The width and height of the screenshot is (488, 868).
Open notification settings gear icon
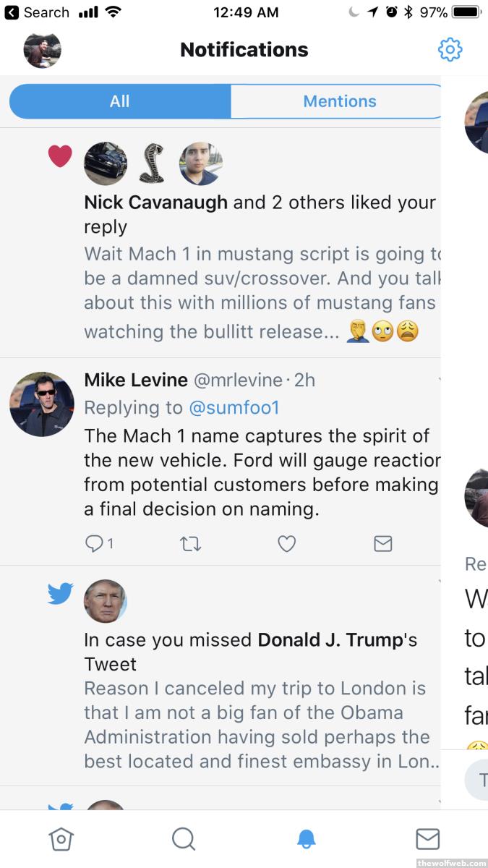[x=450, y=49]
